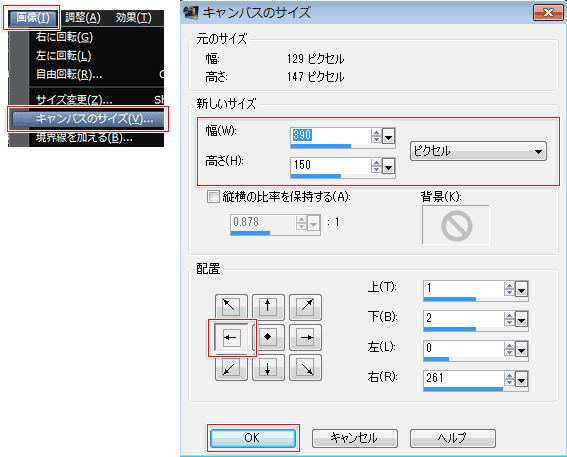Viewport: 567px width, 457px height.
Task: Choose 右に回転(G) from the menu
Action: click(x=64, y=37)
